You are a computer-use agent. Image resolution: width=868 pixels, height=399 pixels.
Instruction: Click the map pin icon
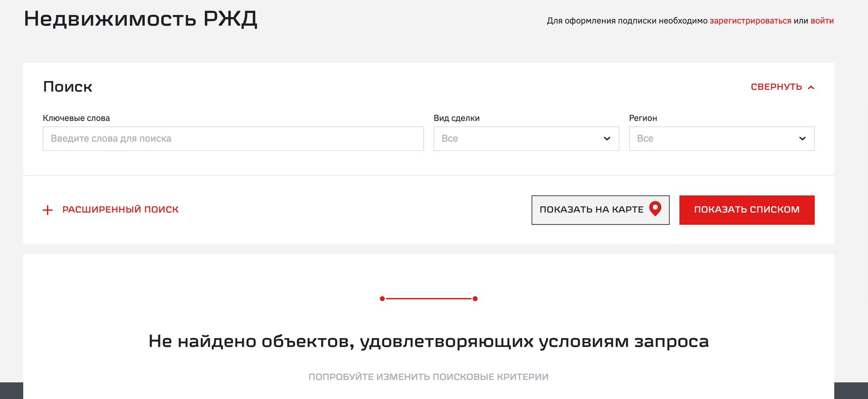click(655, 209)
